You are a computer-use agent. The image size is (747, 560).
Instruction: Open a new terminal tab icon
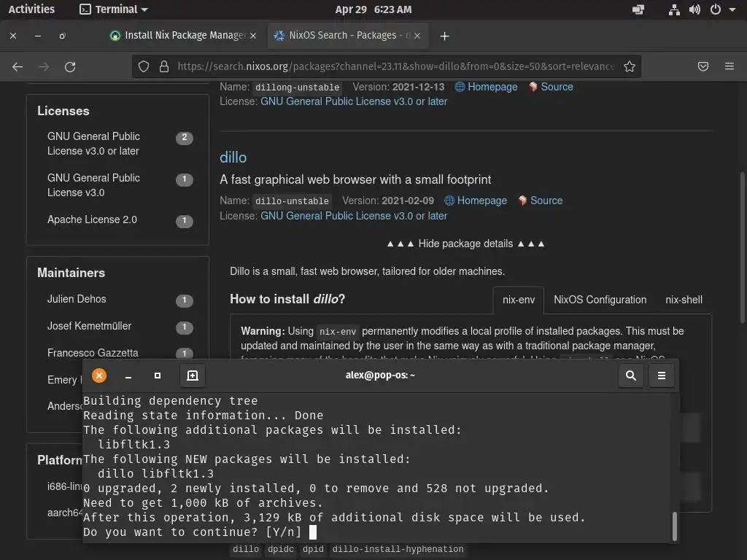click(x=193, y=376)
